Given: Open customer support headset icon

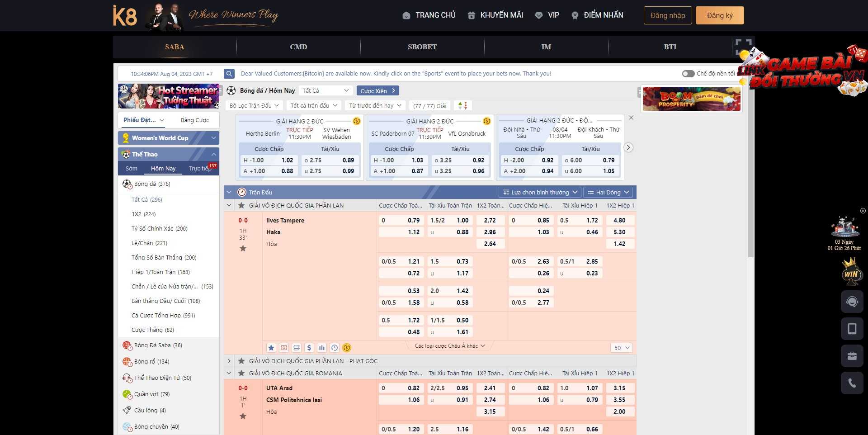Looking at the screenshot, I should (852, 302).
